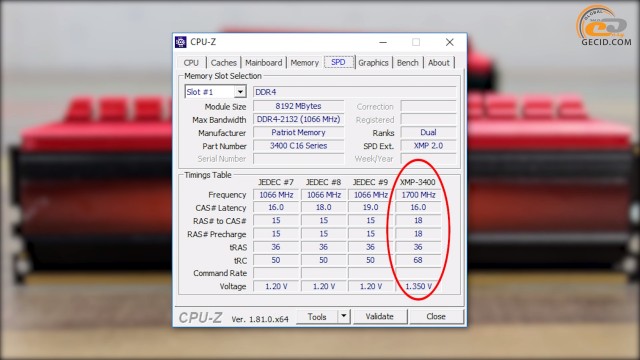The image size is (640, 360).
Task: Select XMP-3400 tRC value 68
Action: [418, 260]
